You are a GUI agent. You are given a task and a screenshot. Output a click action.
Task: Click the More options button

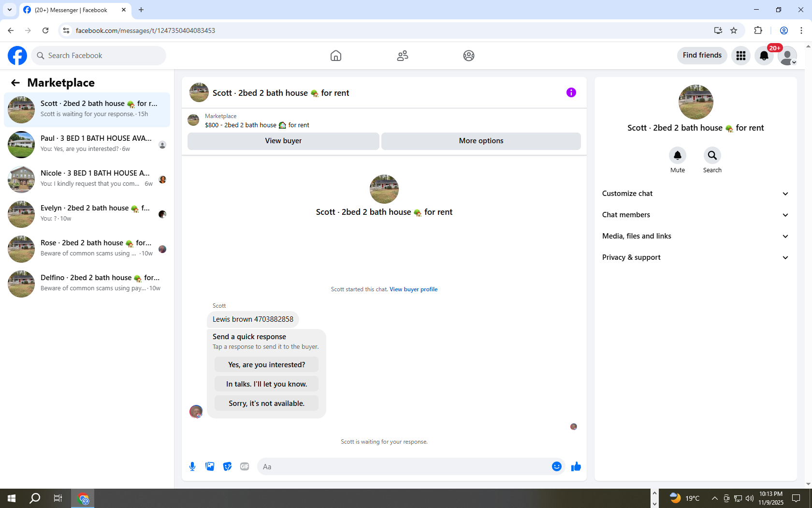pos(481,141)
